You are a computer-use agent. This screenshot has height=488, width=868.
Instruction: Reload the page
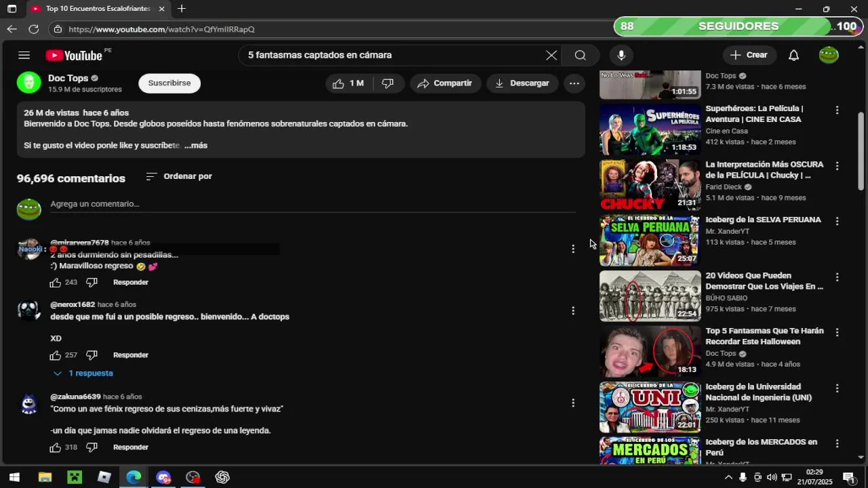point(33,29)
